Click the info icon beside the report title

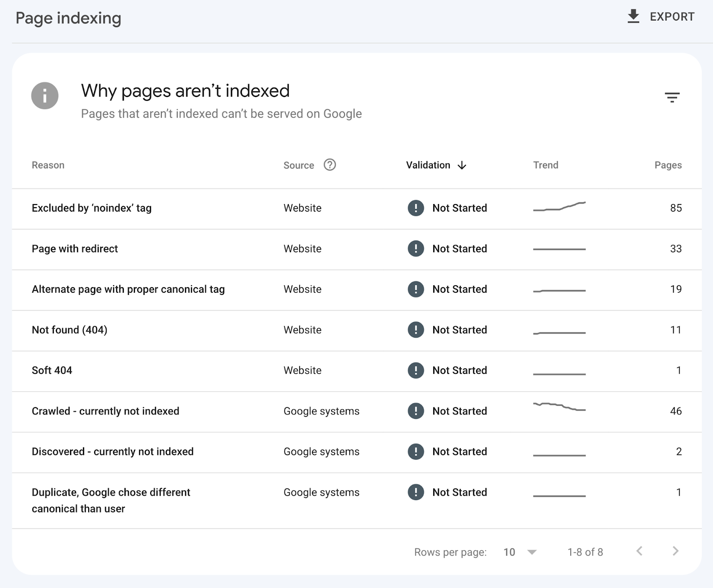(x=45, y=95)
